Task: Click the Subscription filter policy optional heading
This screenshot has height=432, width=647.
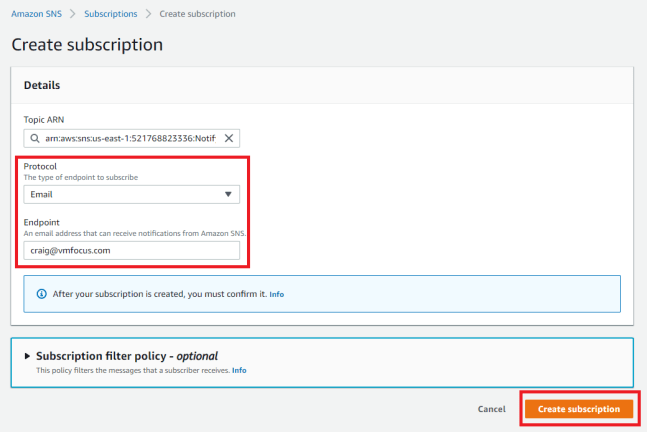Action: tap(127, 356)
